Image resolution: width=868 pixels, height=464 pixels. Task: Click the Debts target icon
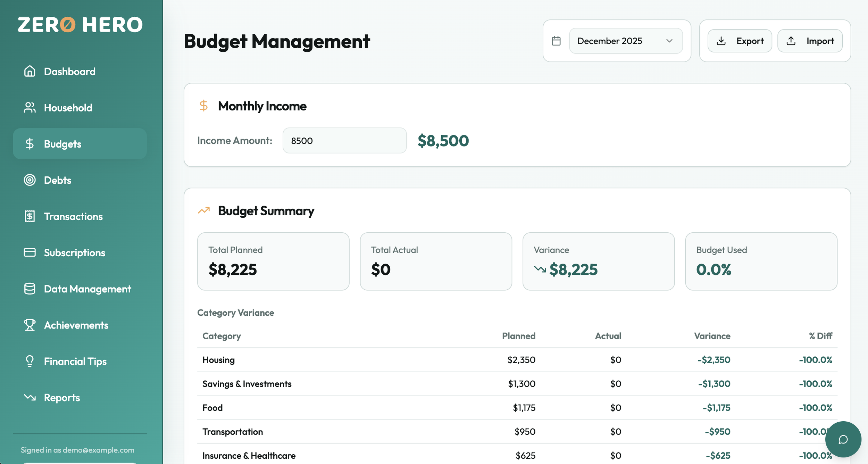pos(30,180)
